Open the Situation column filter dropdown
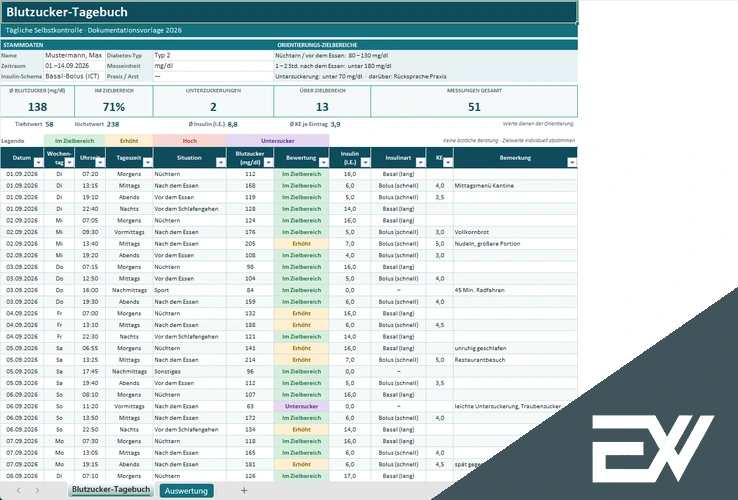 (221, 162)
